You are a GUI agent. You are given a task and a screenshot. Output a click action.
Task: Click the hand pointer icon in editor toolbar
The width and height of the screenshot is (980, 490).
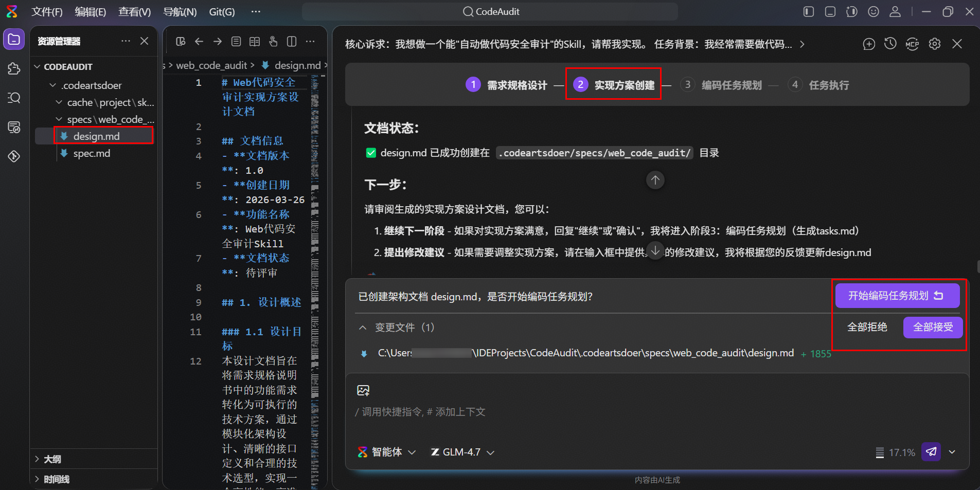(x=273, y=42)
